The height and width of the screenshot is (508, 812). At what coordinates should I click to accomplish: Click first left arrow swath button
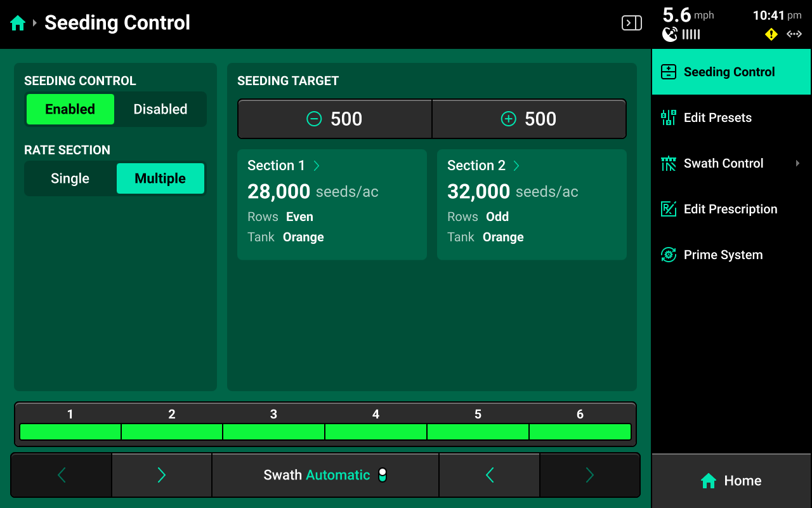click(62, 475)
